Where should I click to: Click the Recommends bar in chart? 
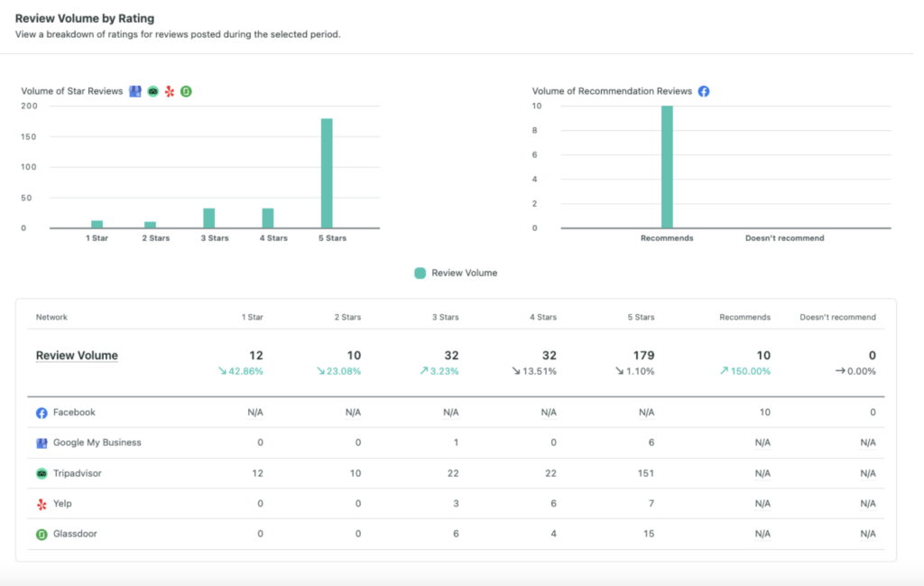[x=667, y=167]
